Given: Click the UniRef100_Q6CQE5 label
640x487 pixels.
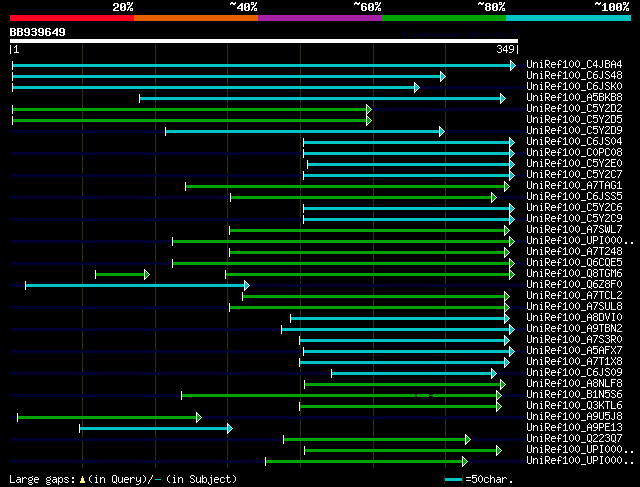Looking at the screenshot, I should [x=574, y=263].
